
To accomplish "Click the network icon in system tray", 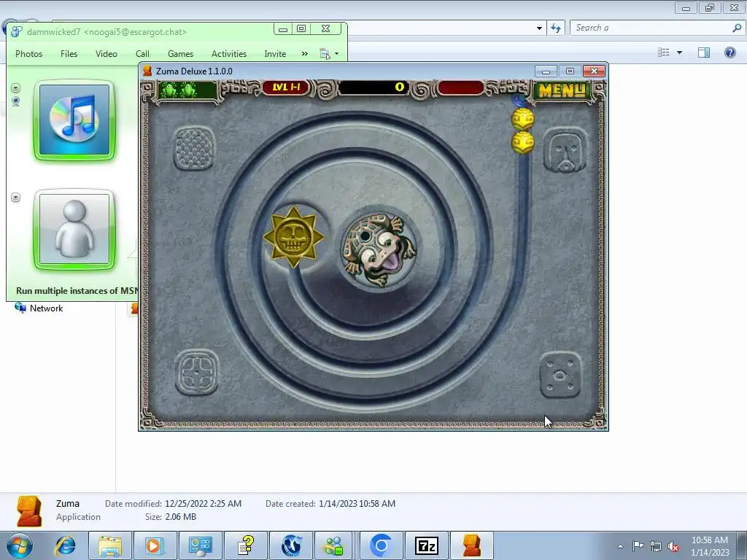I will (656, 546).
